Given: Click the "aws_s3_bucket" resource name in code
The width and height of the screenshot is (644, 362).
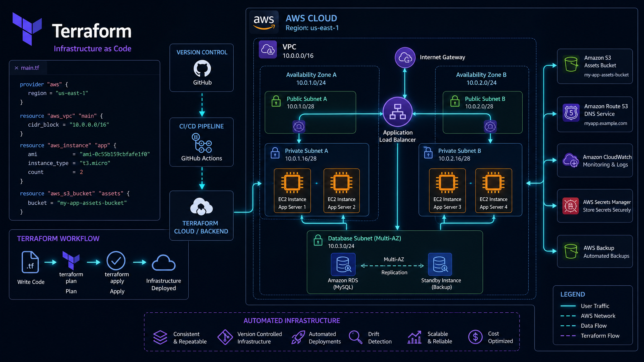Looking at the screenshot, I should [x=71, y=194].
